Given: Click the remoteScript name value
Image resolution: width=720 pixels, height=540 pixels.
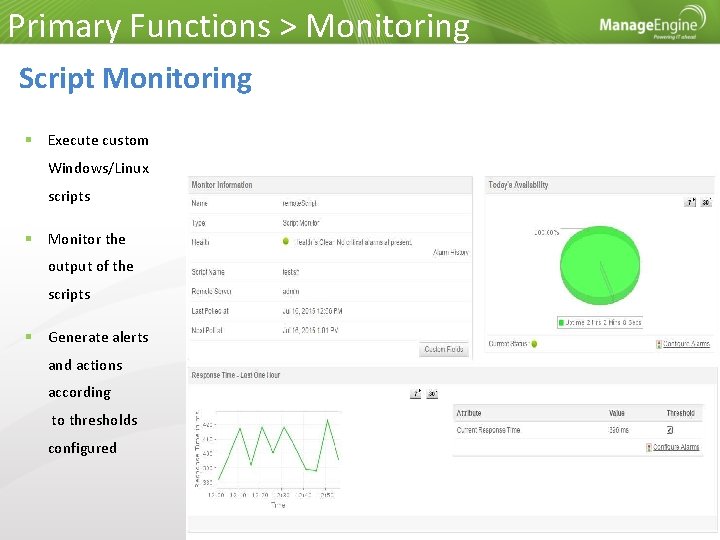Looking at the screenshot, I should (299, 203).
